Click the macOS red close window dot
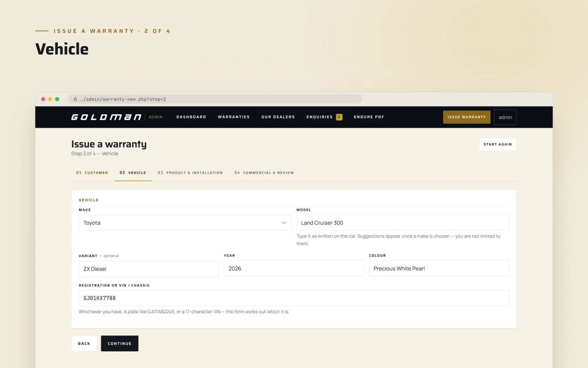 point(43,99)
